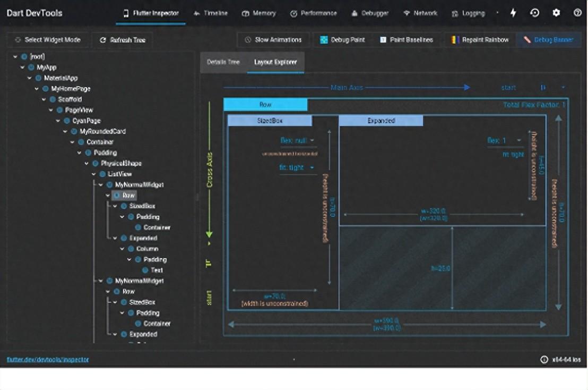Toggle Debug Banner
Screen dimensions: 588x390
click(549, 40)
